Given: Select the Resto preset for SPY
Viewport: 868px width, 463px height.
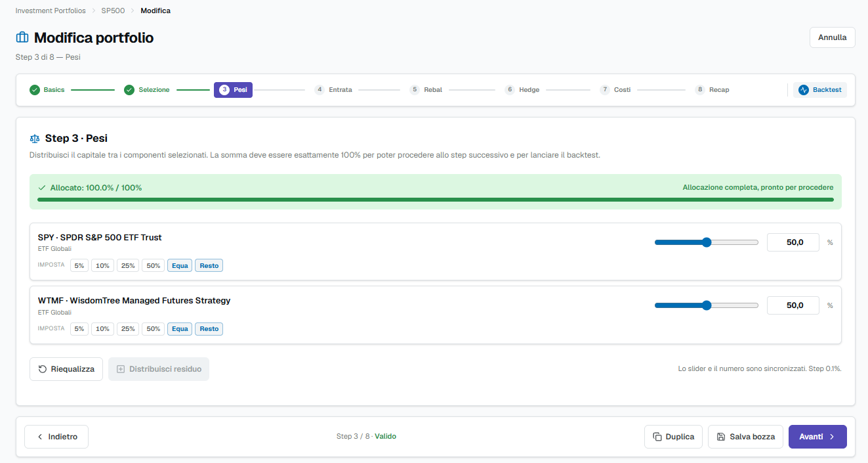Looking at the screenshot, I should coord(209,265).
